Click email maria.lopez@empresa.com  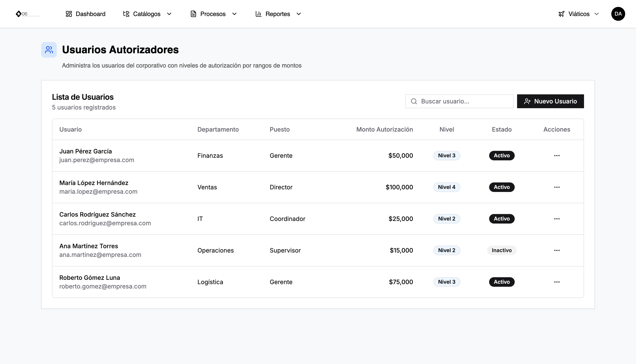pyautogui.click(x=98, y=192)
